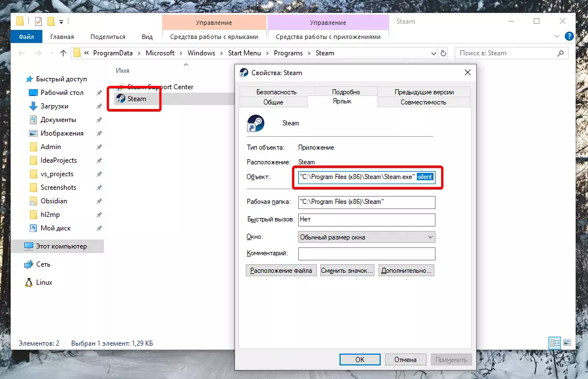Open the Предыдущие версии properties tab
Image resolution: width=588 pixels, height=379 pixels.
tap(424, 92)
